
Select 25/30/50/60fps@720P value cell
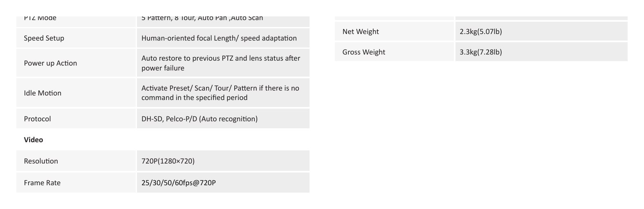pyautogui.click(x=223, y=183)
